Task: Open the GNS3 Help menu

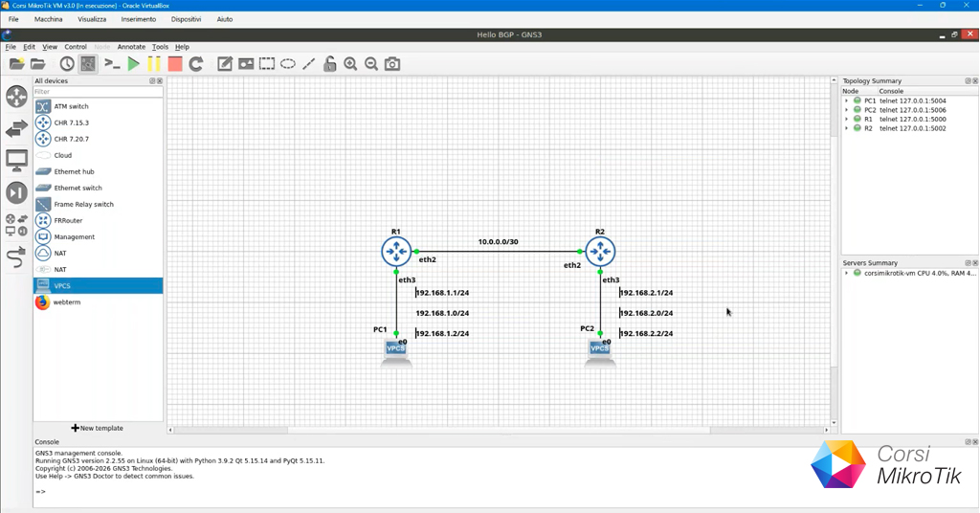Action: point(182,47)
